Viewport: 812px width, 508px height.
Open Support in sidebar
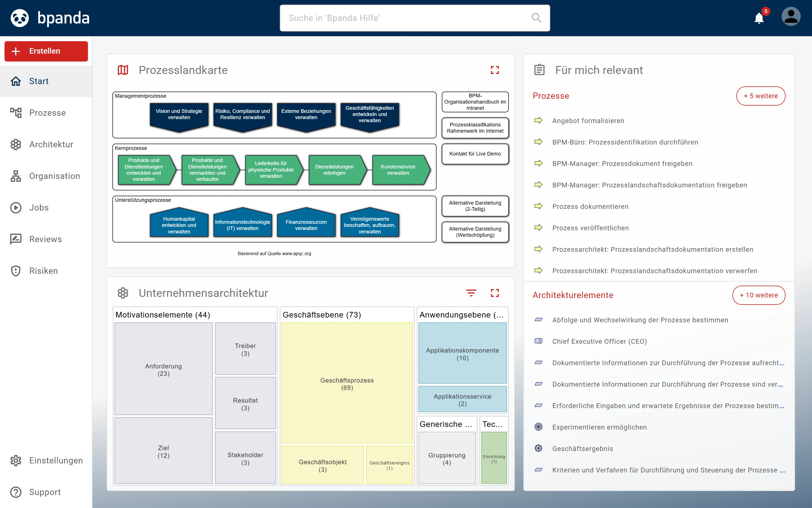(46, 492)
